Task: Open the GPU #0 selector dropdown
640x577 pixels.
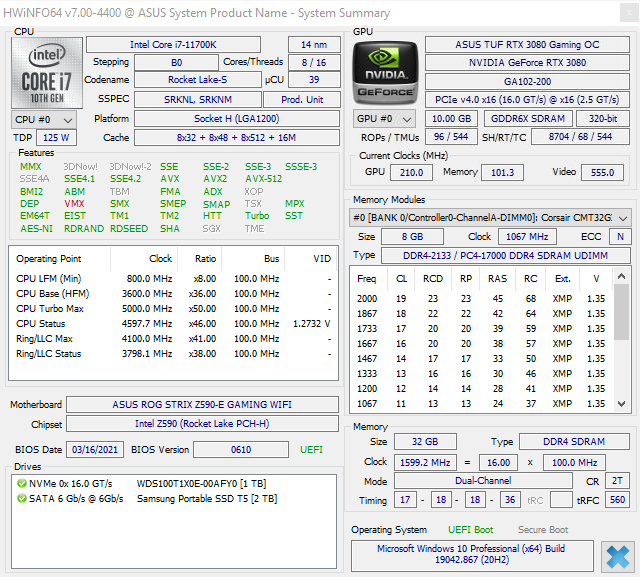Action: tap(384, 119)
